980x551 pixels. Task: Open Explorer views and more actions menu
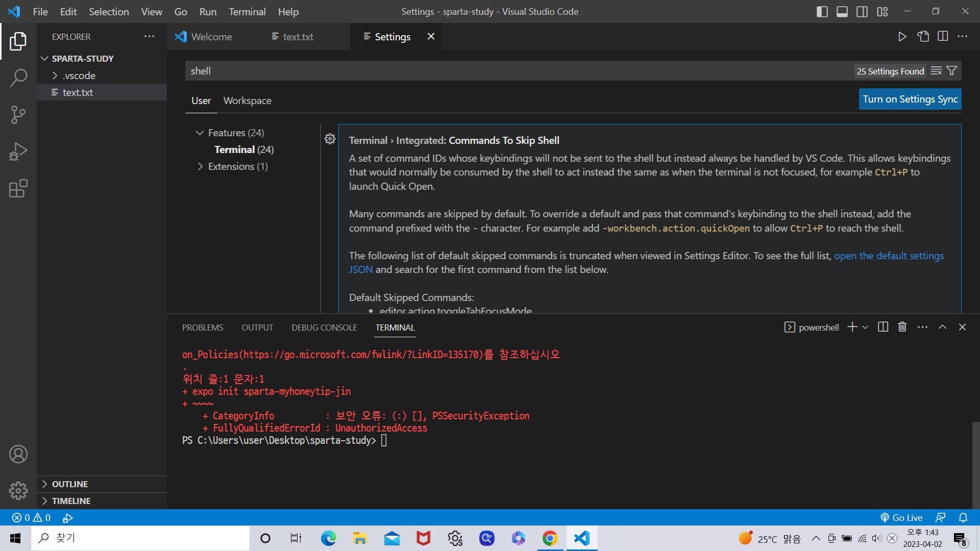click(149, 36)
